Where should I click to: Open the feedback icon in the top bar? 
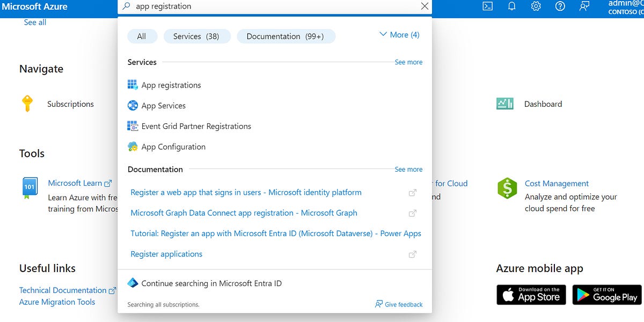(584, 6)
